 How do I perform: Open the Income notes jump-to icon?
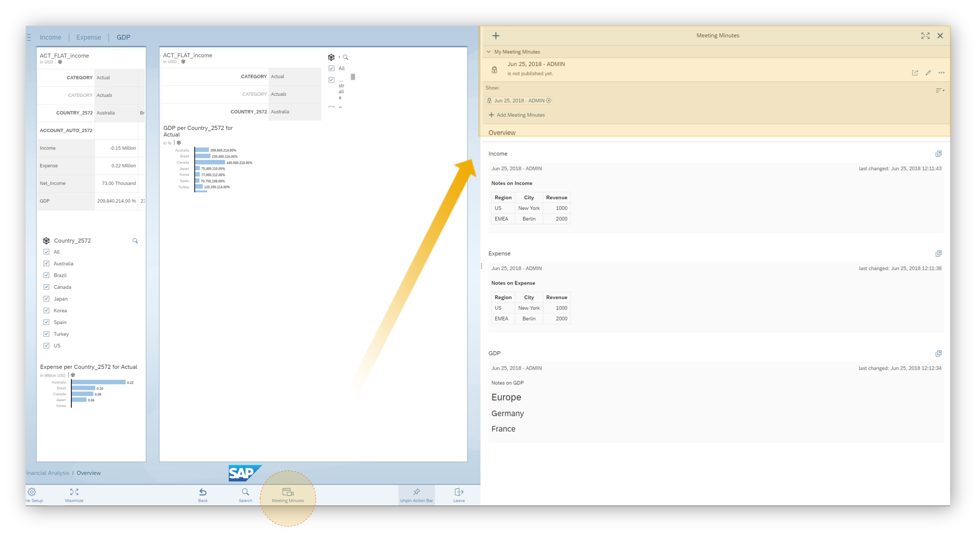pyautogui.click(x=938, y=153)
